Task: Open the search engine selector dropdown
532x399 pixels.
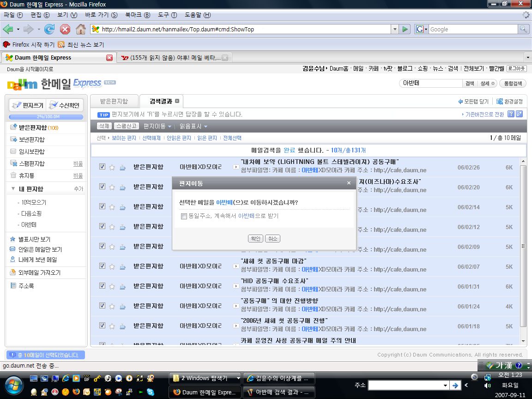Action: click(x=421, y=29)
